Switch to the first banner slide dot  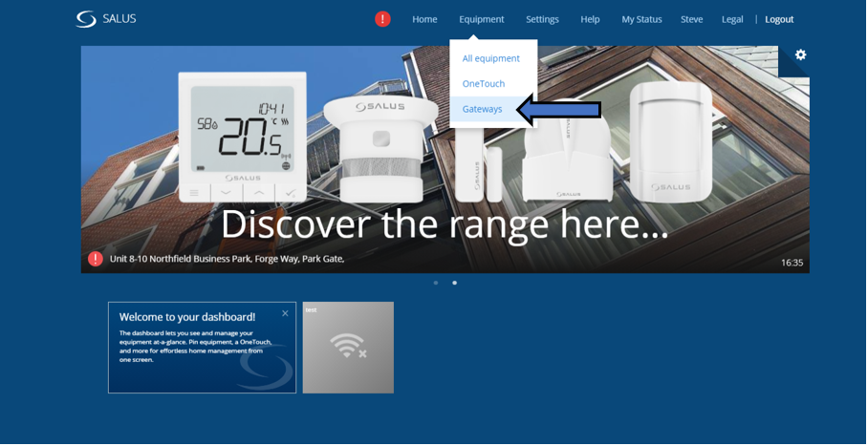point(436,283)
